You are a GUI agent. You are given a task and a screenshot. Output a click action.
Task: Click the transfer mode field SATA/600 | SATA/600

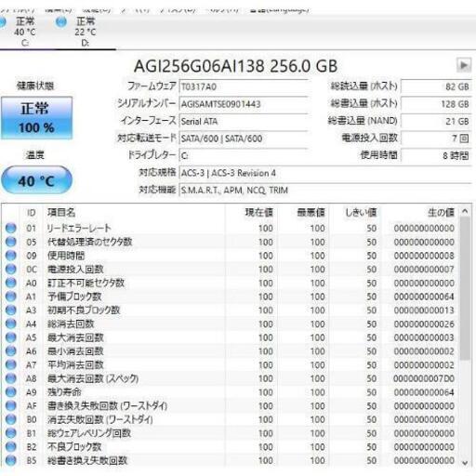(x=244, y=139)
